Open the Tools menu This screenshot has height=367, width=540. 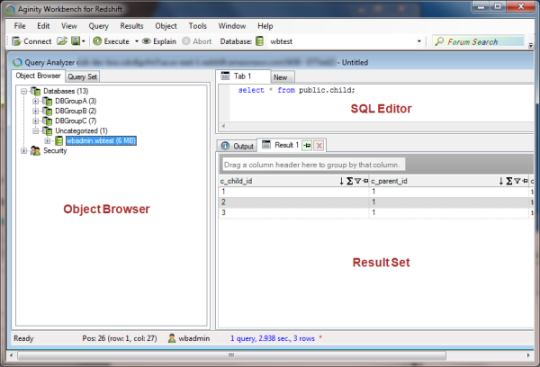[198, 26]
